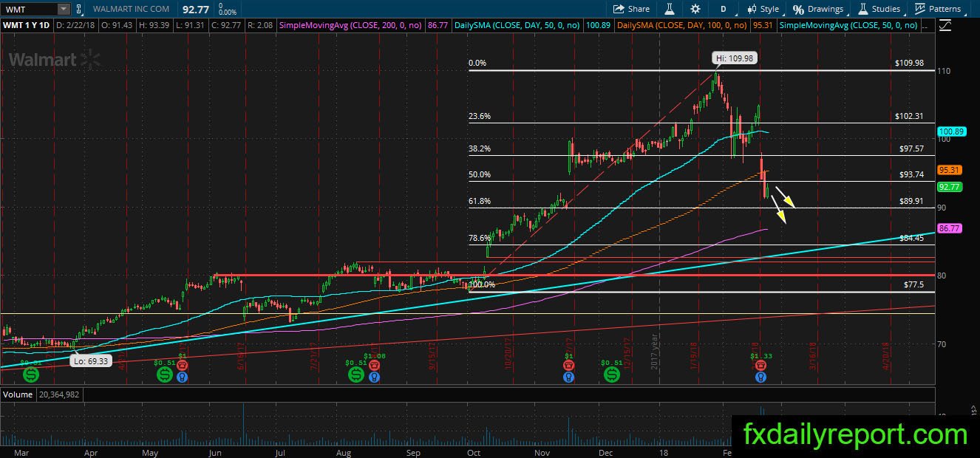Click the $89.91 Fibonacci level label

[911, 201]
